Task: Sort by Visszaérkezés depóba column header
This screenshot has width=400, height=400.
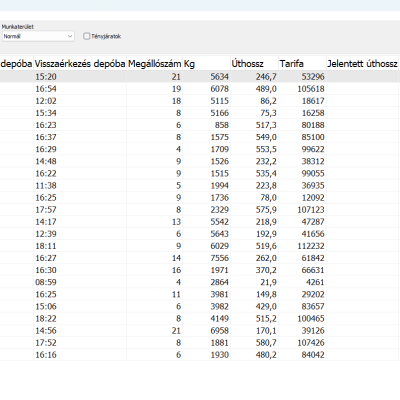Action: pyautogui.click(x=80, y=64)
